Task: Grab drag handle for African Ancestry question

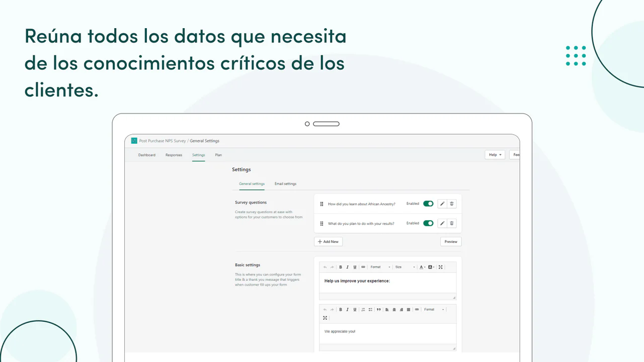Action: (321, 204)
